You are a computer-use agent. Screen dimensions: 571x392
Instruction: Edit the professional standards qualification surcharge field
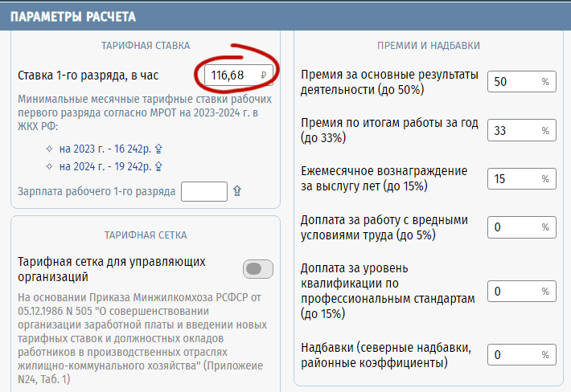coord(522,292)
